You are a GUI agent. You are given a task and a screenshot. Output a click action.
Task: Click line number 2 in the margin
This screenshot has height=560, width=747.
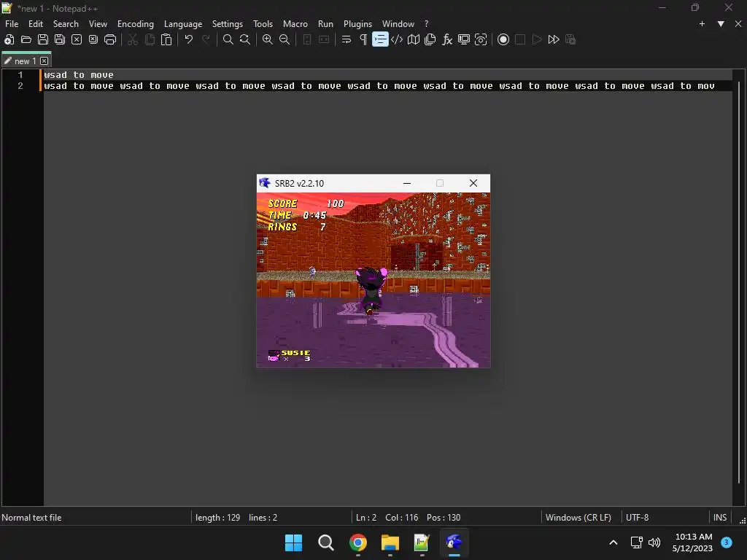click(20, 86)
